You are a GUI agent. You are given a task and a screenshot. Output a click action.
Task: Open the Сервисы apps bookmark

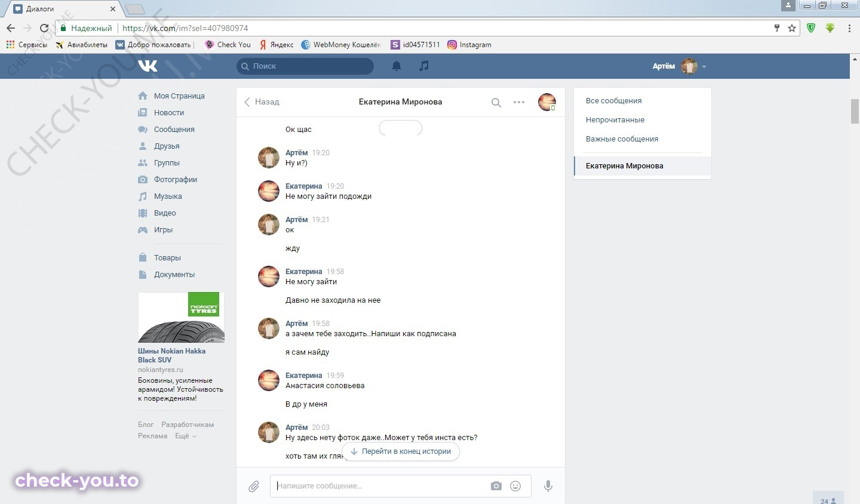27,45
